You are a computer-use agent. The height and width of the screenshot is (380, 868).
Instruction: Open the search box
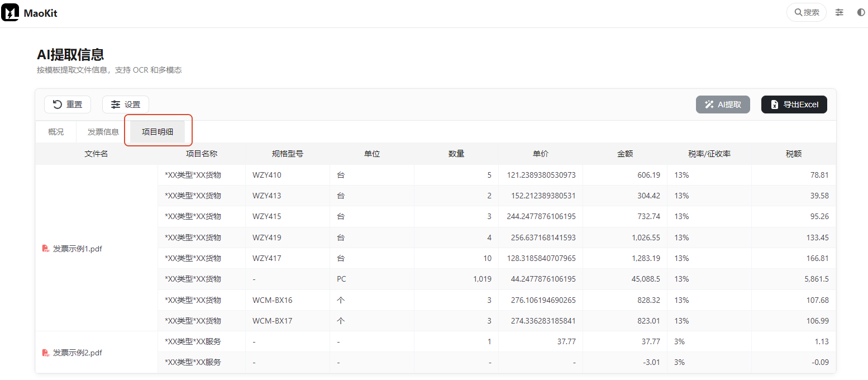point(807,12)
